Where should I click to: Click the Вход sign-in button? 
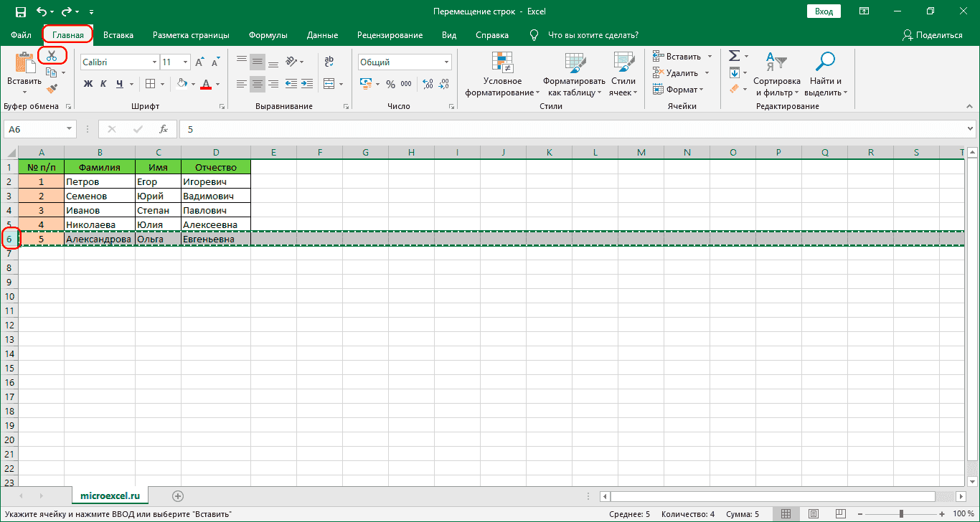(824, 11)
